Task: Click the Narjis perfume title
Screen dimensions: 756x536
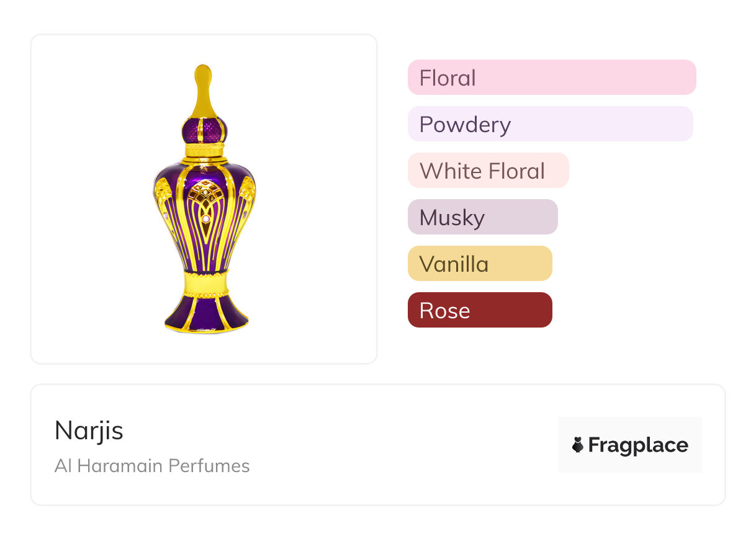Action: coord(89,430)
